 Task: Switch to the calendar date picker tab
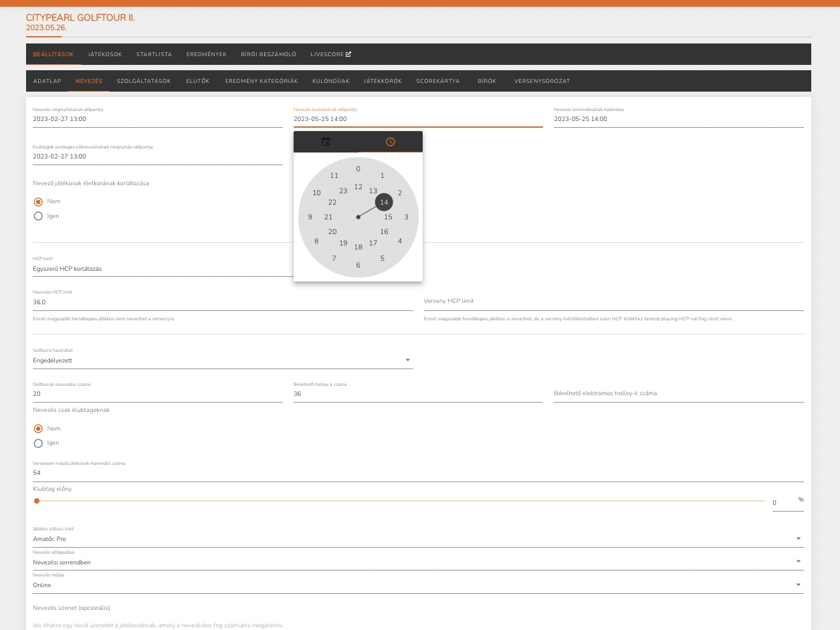click(x=326, y=142)
